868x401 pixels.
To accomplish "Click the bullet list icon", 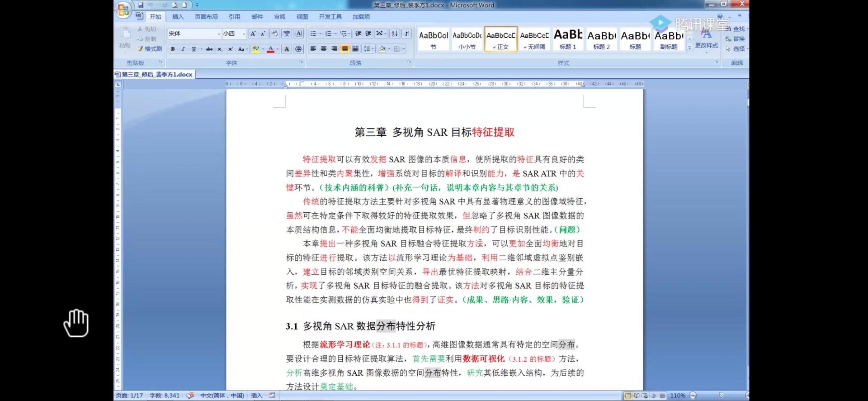I will [313, 33].
